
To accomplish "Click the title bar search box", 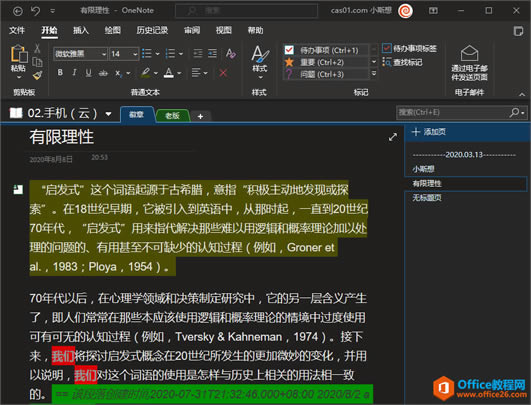I will click(x=246, y=11).
